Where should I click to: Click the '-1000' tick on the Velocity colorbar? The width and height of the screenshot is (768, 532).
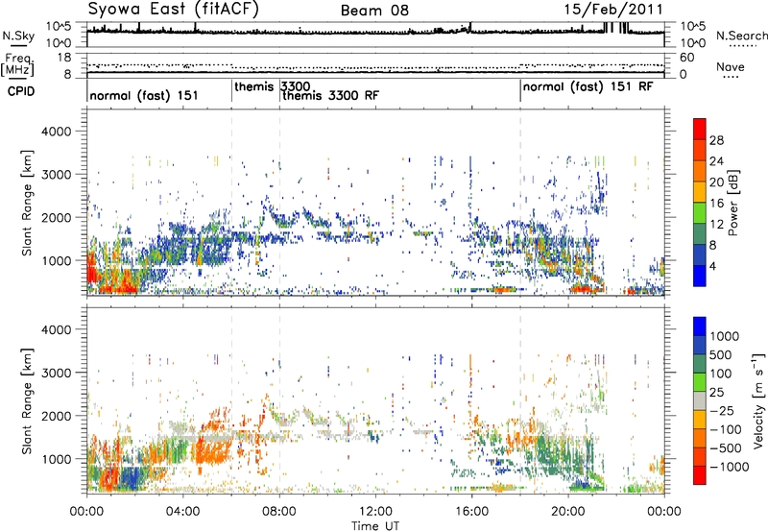point(729,467)
